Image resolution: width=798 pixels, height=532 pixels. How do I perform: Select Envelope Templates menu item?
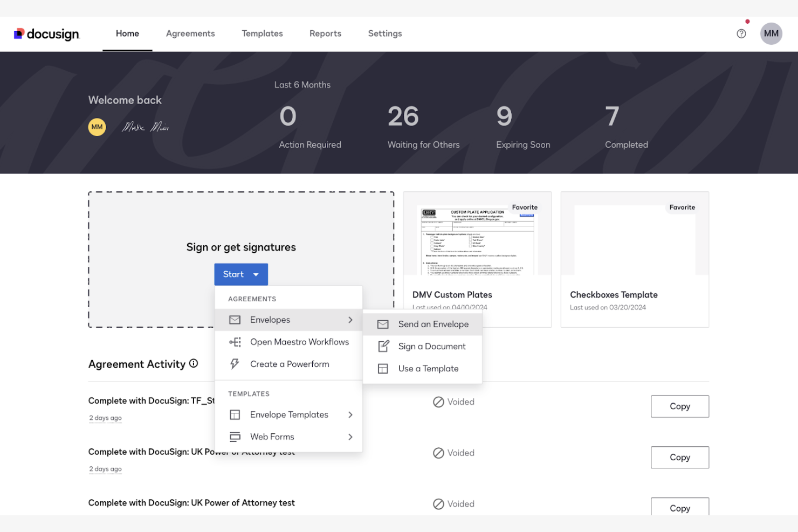[x=288, y=414]
